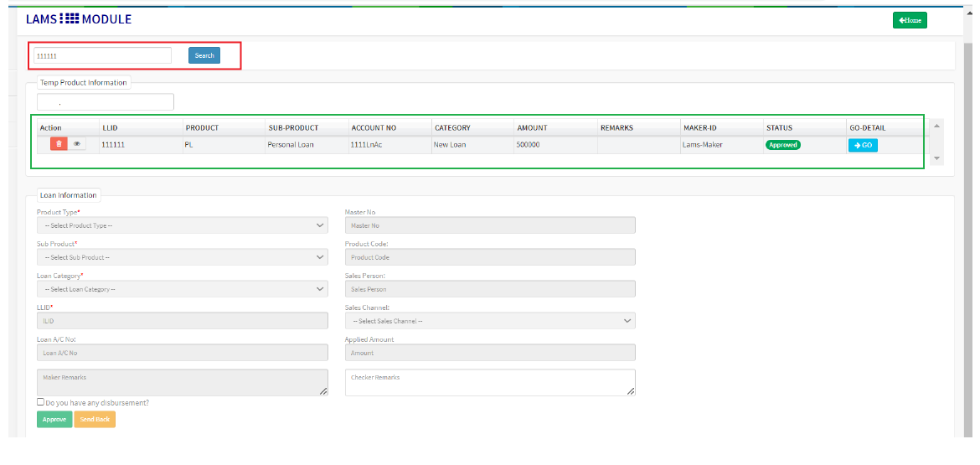Click the eye view icon in Action column
Screen dimensions: 980x465
click(77, 144)
